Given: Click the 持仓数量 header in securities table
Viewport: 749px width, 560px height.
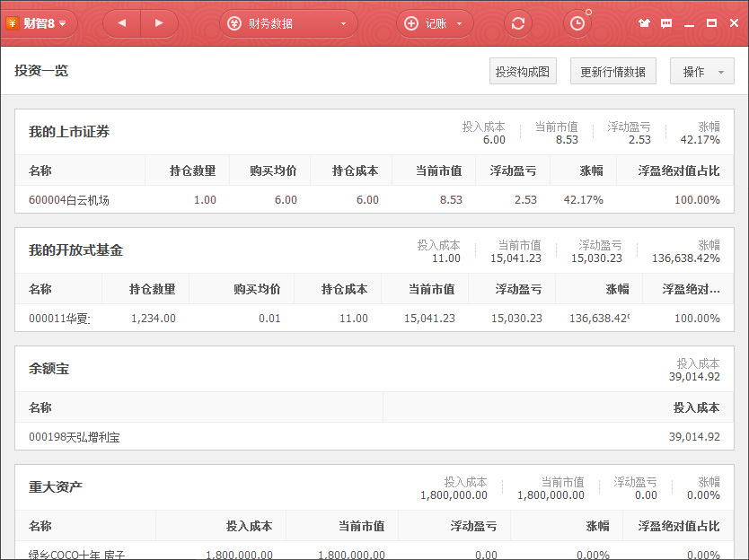Looking at the screenshot, I should (x=192, y=171).
